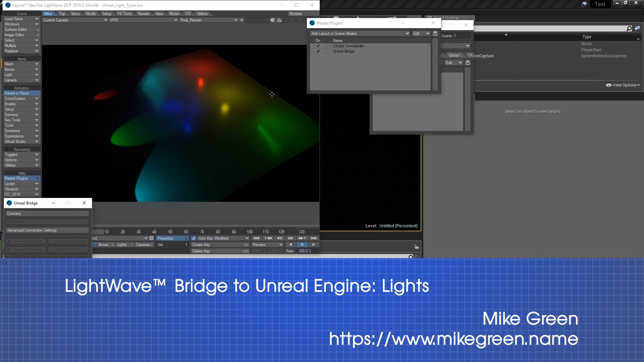Click the Master Plugins paste clipboard icon
This screenshot has width=644, height=362.
click(435, 34)
